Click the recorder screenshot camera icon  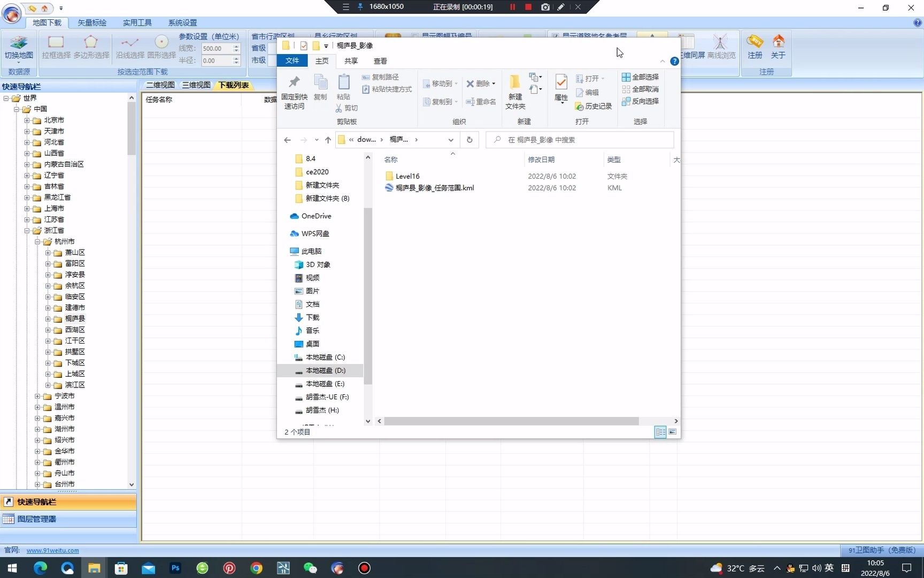(545, 7)
